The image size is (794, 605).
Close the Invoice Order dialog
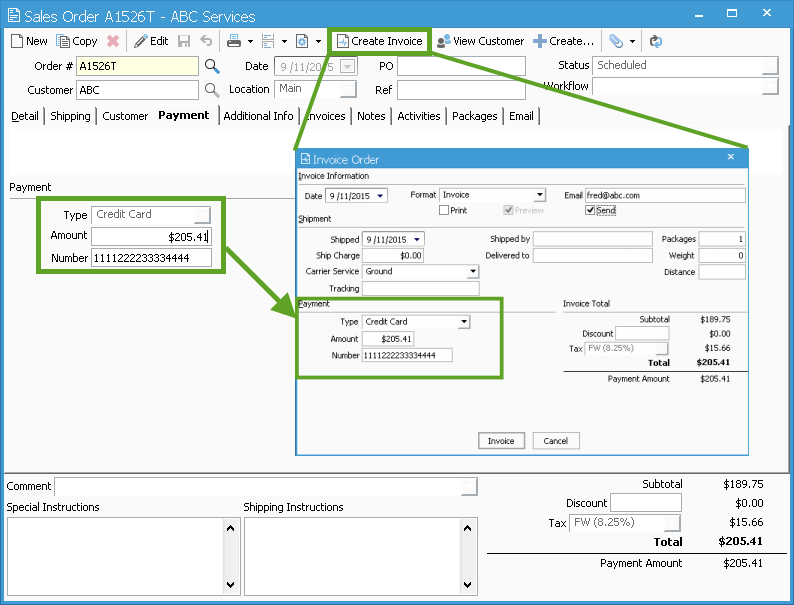(x=731, y=157)
